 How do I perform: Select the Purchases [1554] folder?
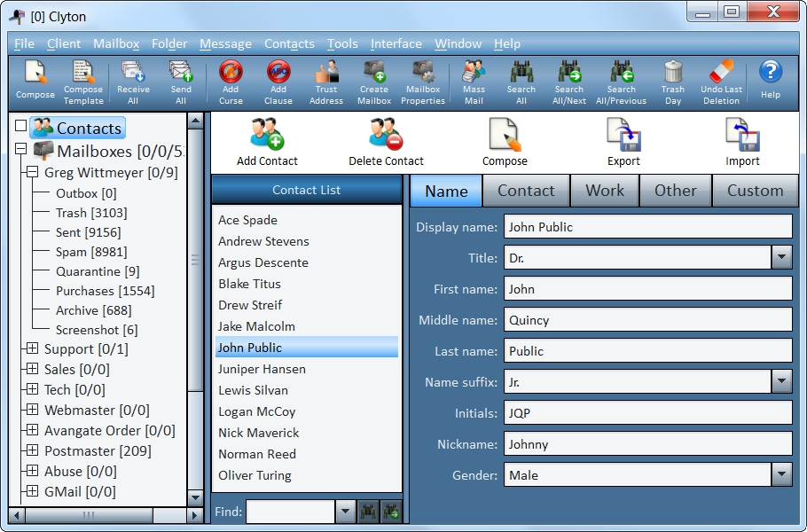105,291
